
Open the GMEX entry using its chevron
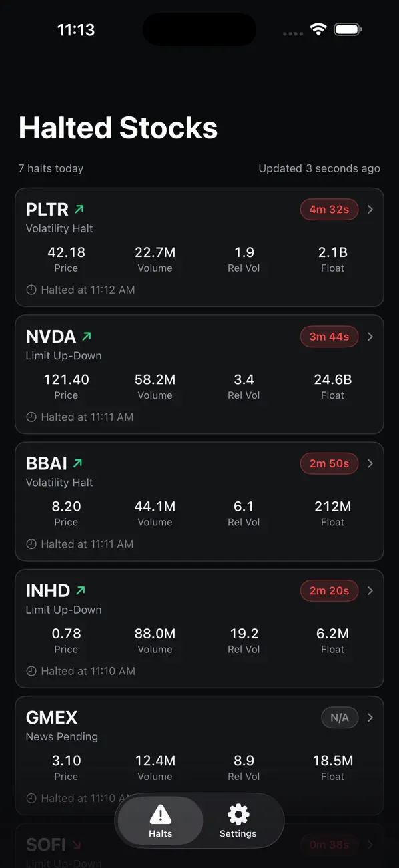tap(370, 718)
